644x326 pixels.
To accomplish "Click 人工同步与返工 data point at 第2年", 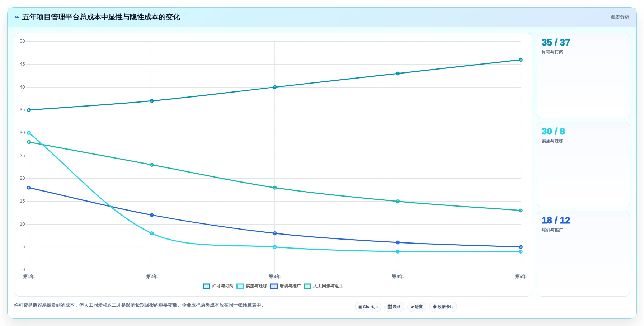I will click(x=152, y=165).
